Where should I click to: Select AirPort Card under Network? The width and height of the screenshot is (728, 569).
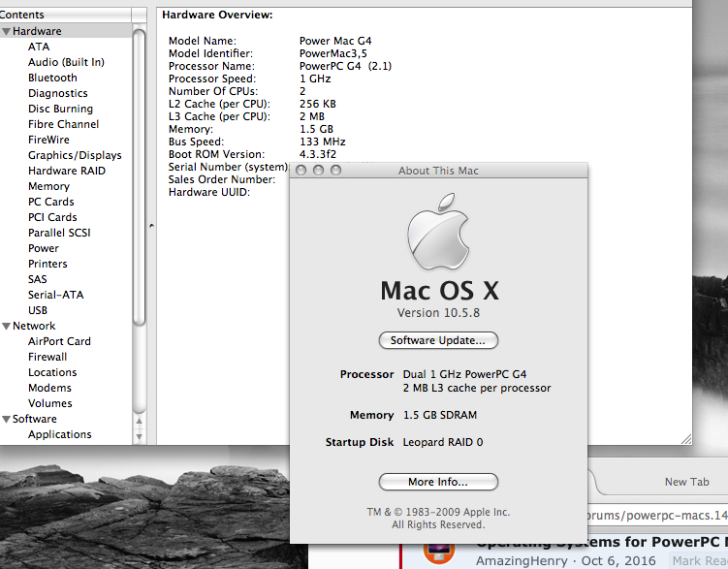(59, 341)
